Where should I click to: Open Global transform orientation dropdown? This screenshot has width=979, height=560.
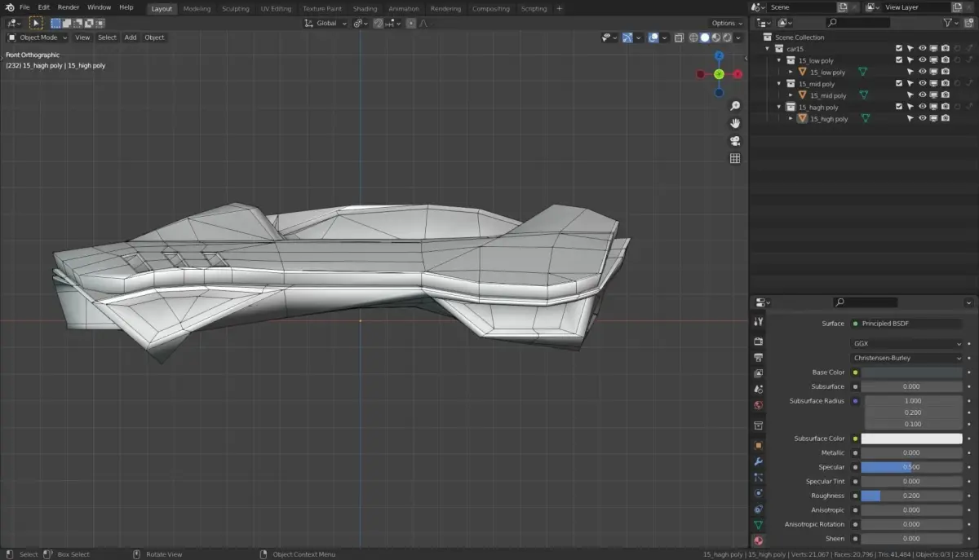(x=326, y=23)
